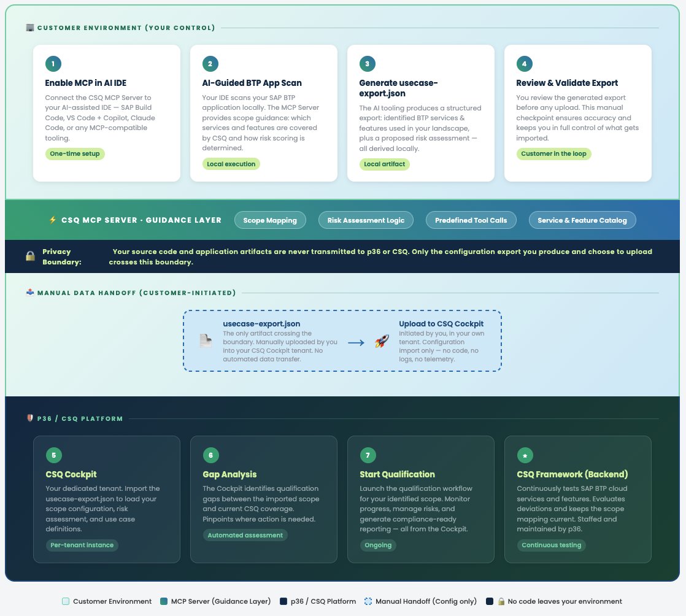686x616 pixels.
Task: Click the Local artifact tag
Action: click(x=385, y=164)
